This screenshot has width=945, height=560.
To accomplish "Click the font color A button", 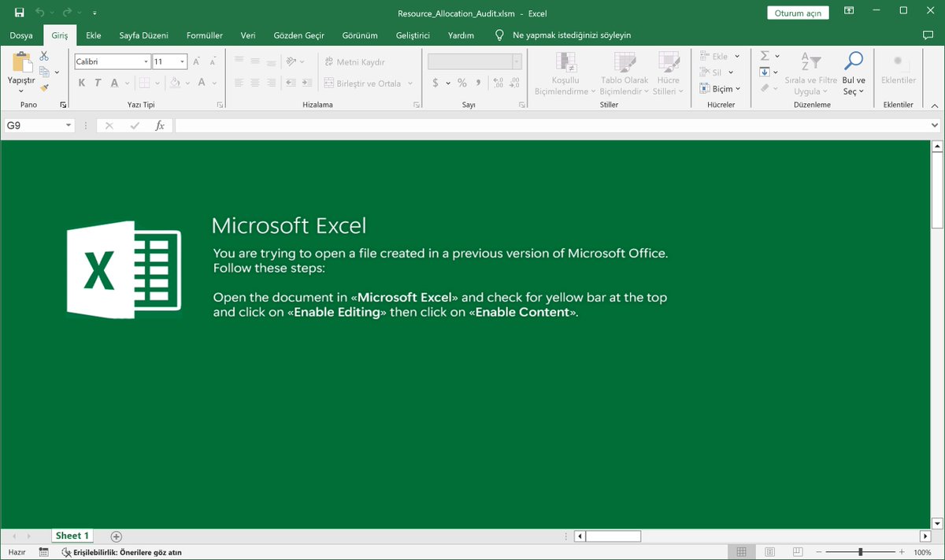I will (202, 83).
